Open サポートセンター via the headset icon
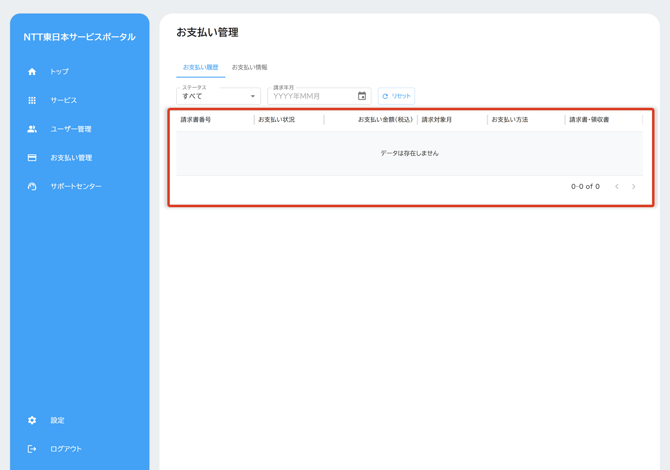 coord(32,187)
